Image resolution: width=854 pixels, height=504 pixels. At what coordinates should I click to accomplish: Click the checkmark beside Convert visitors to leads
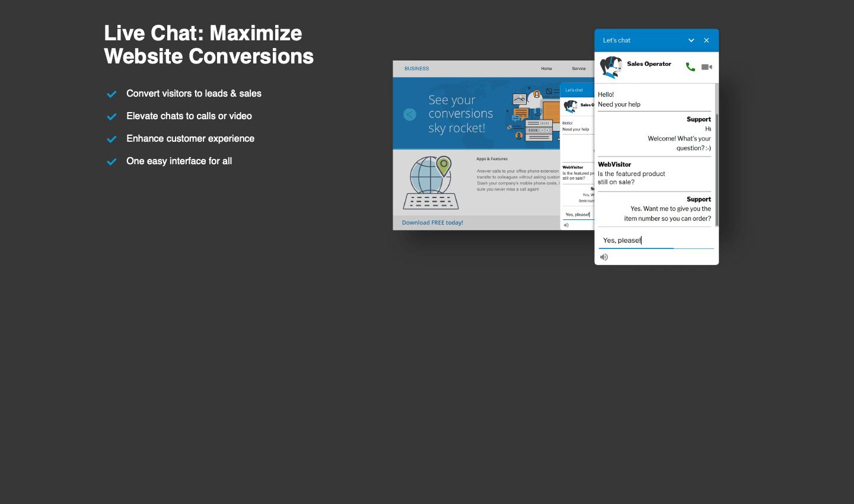pos(111,94)
